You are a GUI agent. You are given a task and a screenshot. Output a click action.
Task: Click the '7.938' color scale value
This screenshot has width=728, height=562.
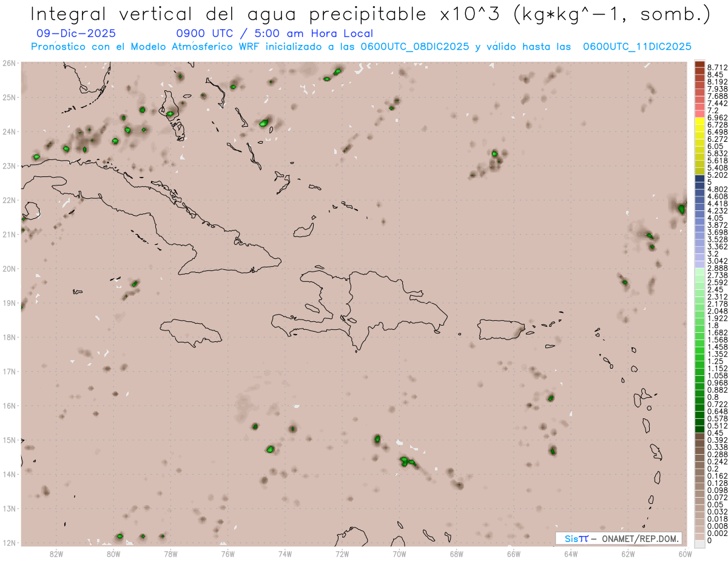[717, 89]
